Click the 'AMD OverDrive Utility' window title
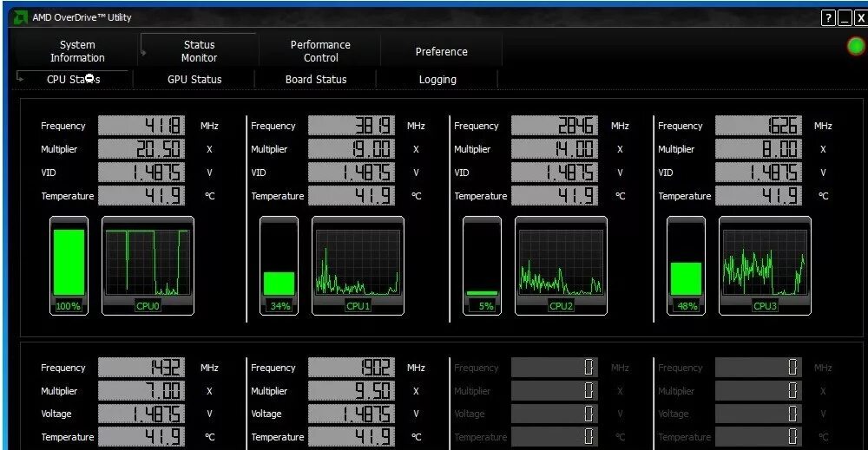The image size is (868, 450). click(82, 17)
